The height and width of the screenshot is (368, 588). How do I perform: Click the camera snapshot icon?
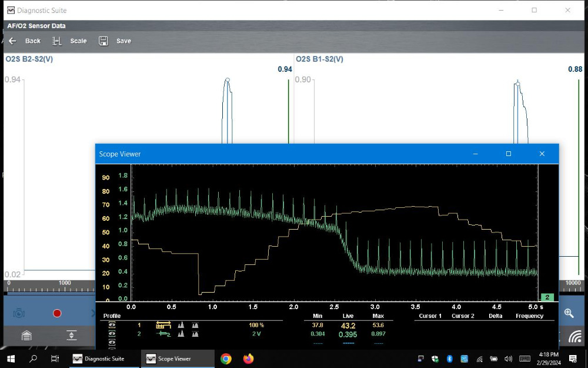click(19, 313)
